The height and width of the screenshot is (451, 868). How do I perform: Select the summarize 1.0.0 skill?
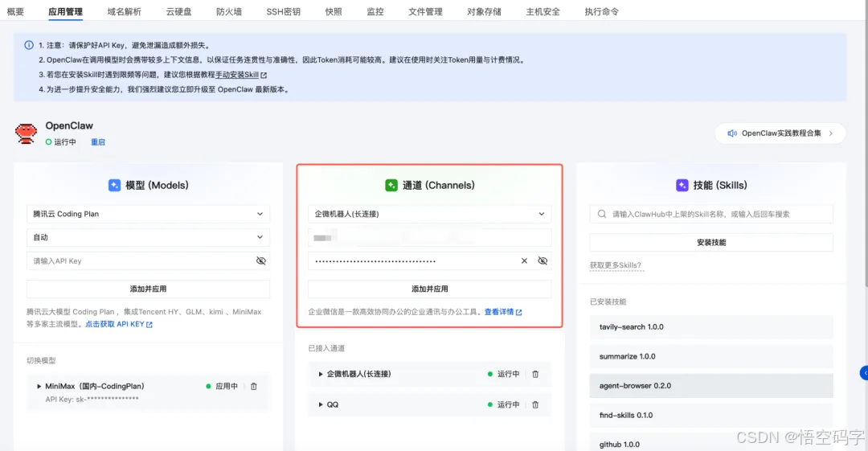(711, 356)
